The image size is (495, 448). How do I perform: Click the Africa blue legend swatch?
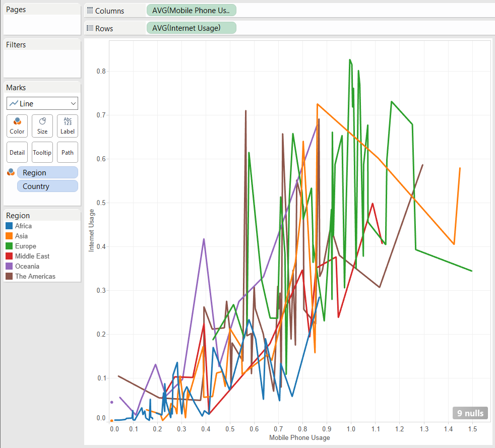pyautogui.click(x=9, y=226)
